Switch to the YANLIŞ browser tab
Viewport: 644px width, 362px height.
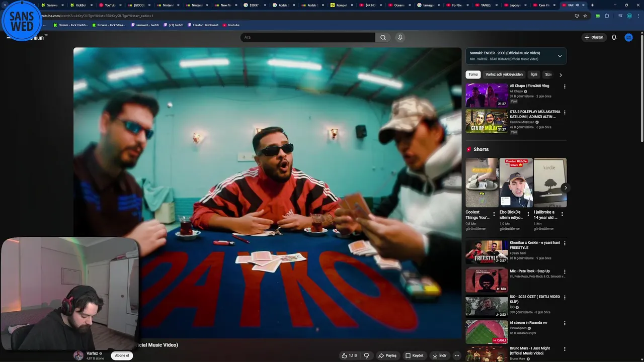point(486,5)
